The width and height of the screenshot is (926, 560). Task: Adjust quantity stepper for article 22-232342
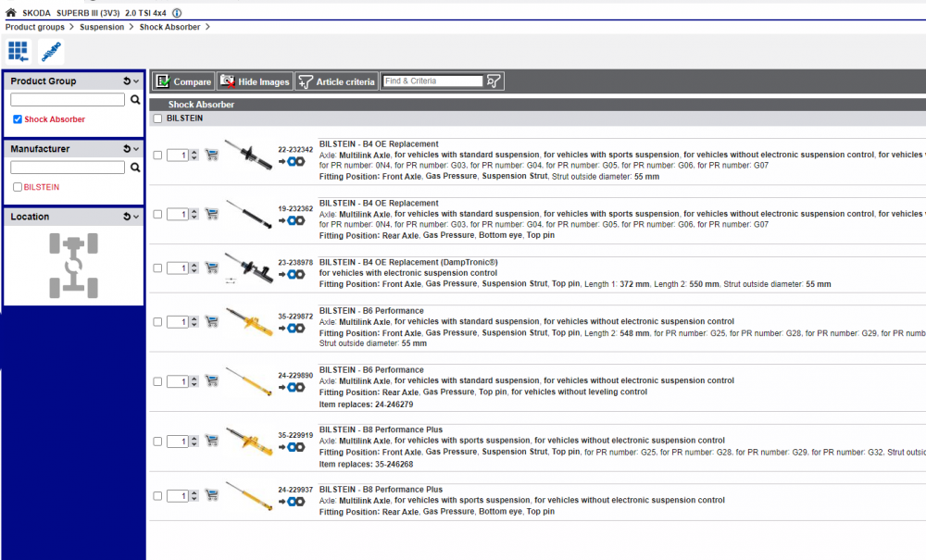(194, 156)
